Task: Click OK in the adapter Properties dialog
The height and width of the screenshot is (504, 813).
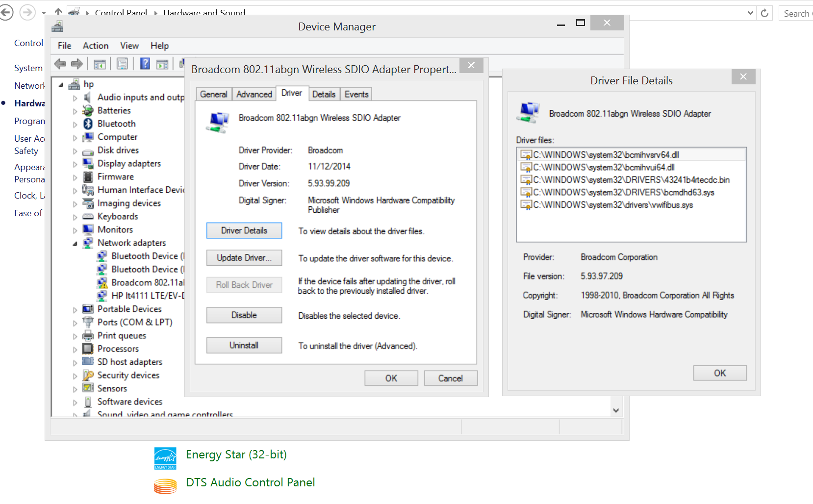Action: pos(391,378)
